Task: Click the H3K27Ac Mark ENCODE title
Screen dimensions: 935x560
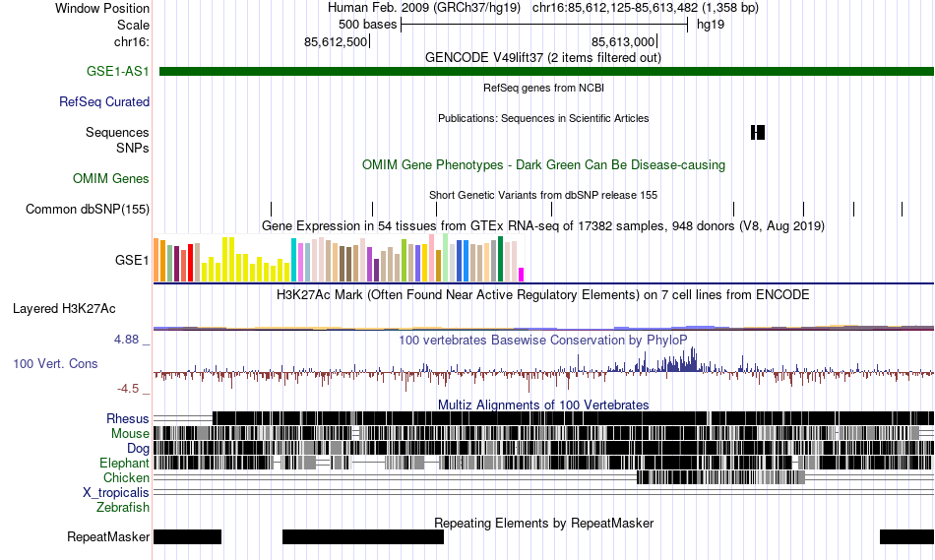Action: point(543,294)
